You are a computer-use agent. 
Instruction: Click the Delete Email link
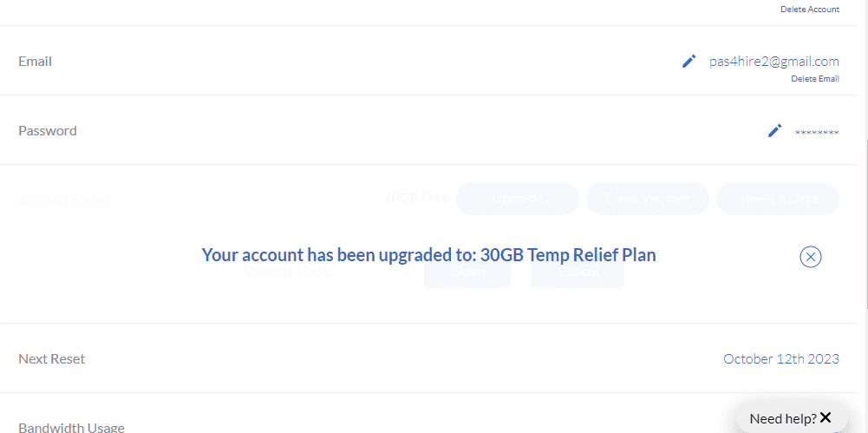(x=814, y=79)
